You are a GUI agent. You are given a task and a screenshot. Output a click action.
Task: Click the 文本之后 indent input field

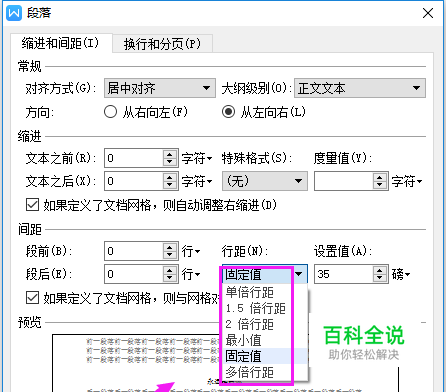point(134,181)
